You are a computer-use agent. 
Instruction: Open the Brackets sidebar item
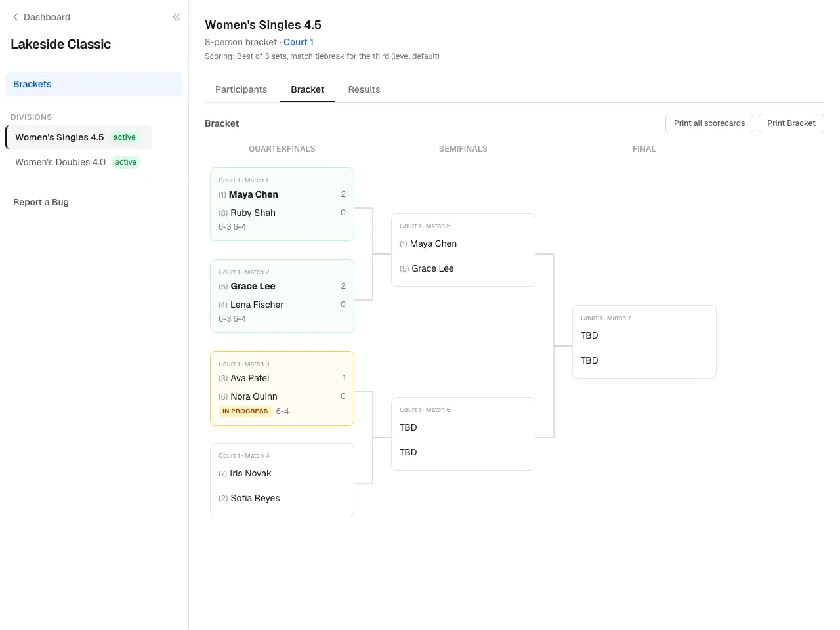pos(94,84)
